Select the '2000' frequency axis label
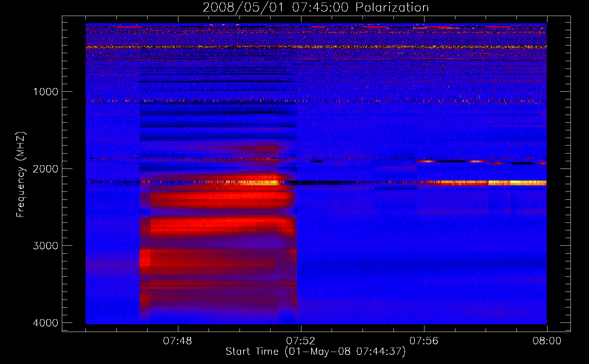The width and height of the screenshot is (589, 364). tap(46, 169)
